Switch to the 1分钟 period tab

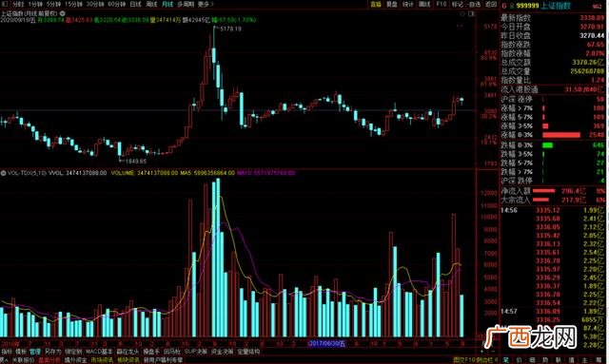pyautogui.click(x=35, y=4)
